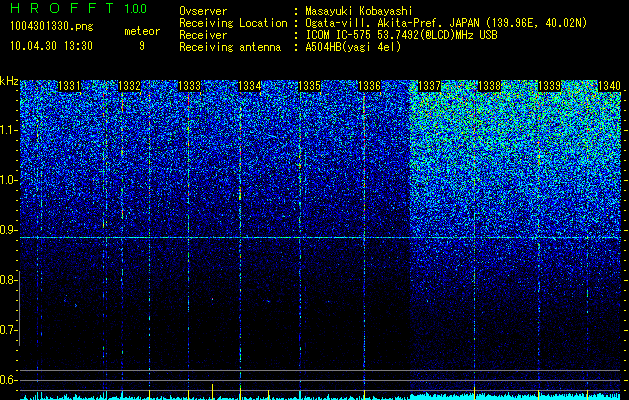This screenshot has height=400, width=629.
Task: Click the HROFFT 1.0.0 title text
Action: pos(79,8)
